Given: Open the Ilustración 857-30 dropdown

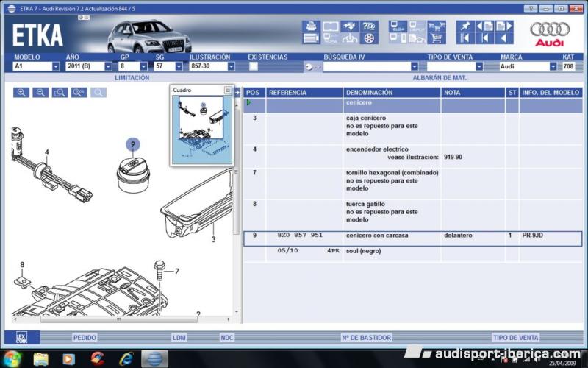Looking at the screenshot, I should tap(231, 66).
